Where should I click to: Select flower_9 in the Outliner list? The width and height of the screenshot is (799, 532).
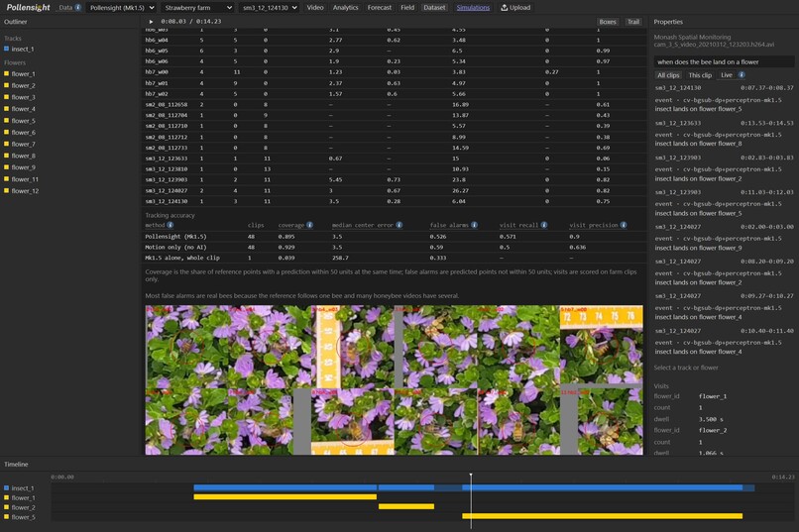pyautogui.click(x=23, y=167)
